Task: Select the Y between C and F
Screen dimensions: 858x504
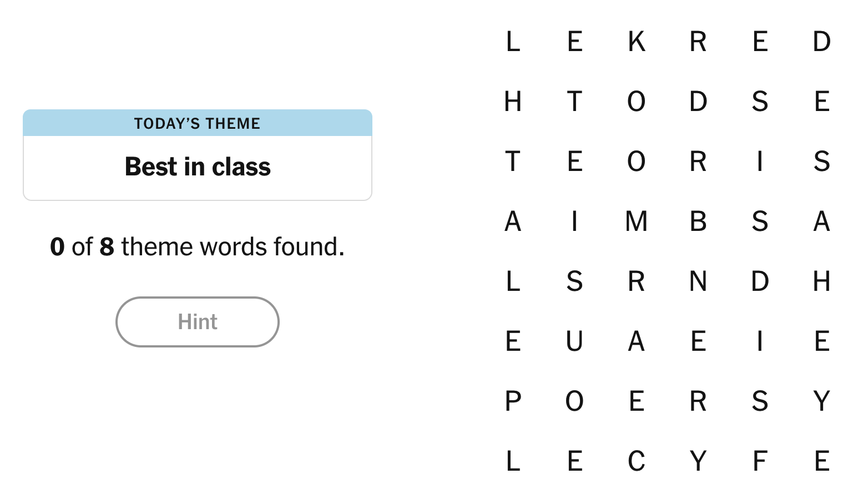Action: point(698,461)
